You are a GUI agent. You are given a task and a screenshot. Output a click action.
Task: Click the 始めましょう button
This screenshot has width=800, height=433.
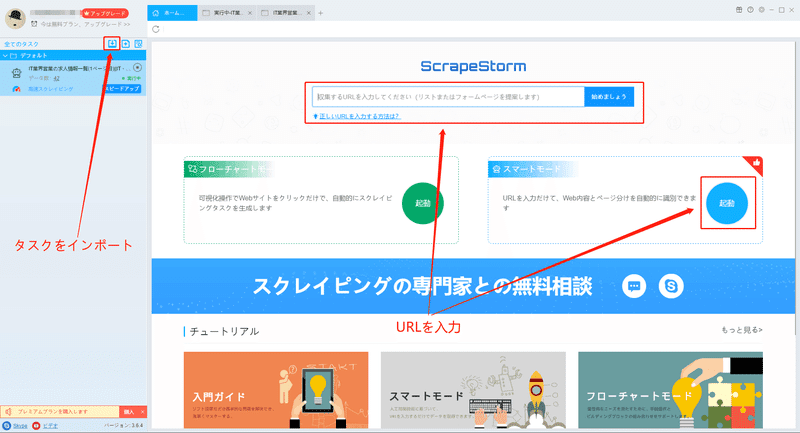coord(609,96)
